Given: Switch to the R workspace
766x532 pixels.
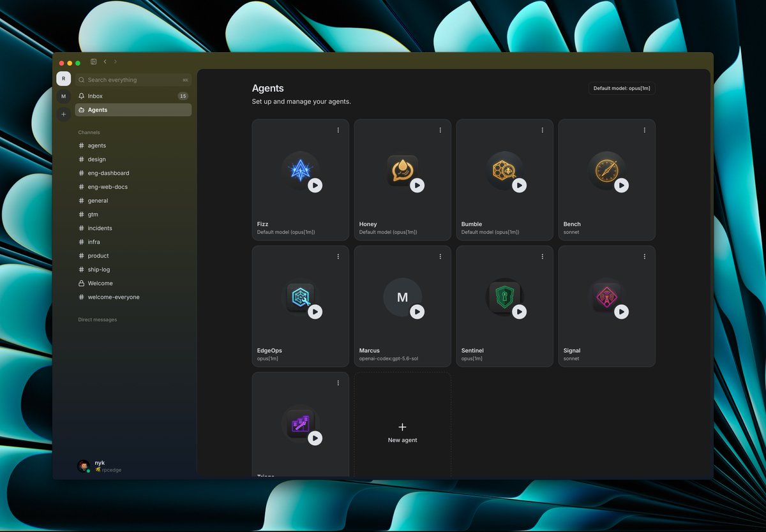Looking at the screenshot, I should [x=63, y=78].
